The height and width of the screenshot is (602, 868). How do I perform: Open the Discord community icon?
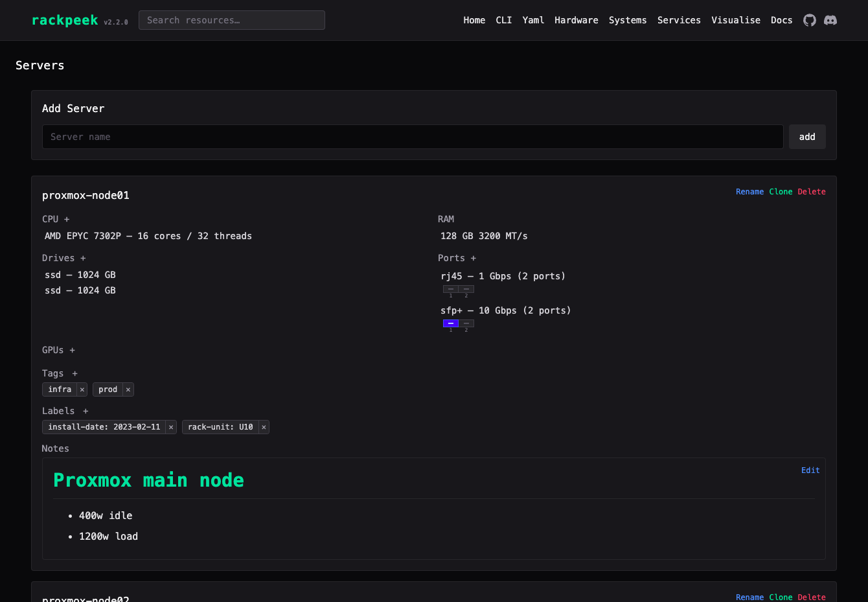click(830, 20)
